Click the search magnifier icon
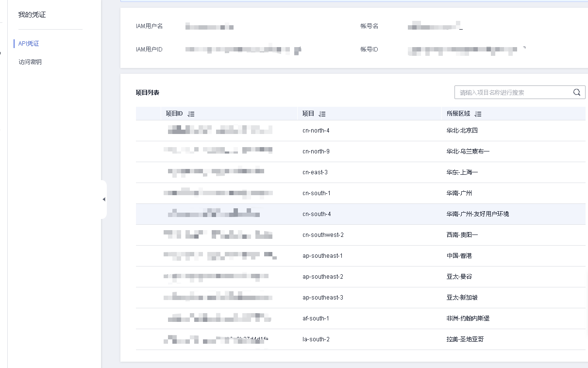Viewport: 588px width, 368px height. click(576, 92)
